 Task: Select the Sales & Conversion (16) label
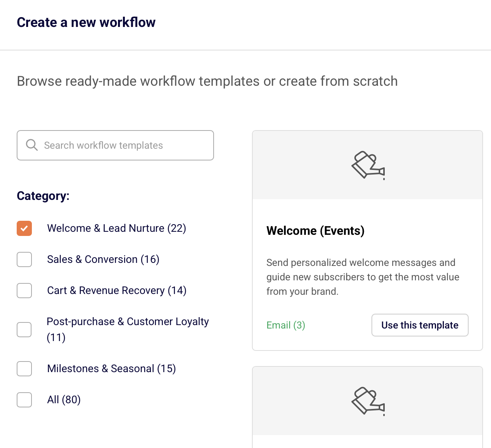103,259
